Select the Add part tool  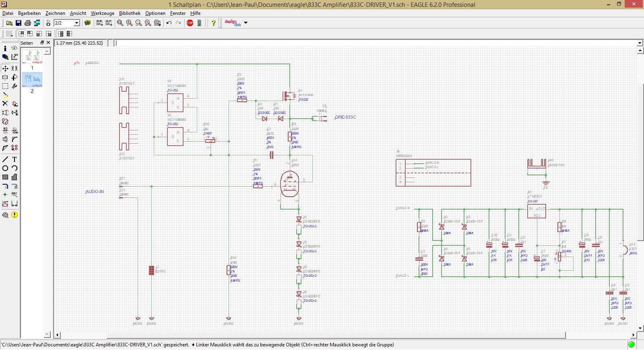point(14,104)
